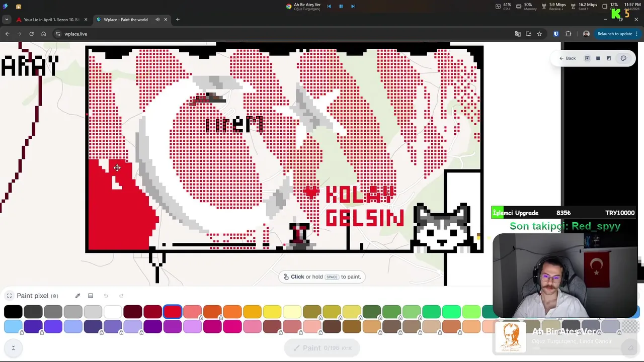Screen dimensions: 644x362
Task: Pick the dark brown swatch in second row
Action: (x=332, y=327)
